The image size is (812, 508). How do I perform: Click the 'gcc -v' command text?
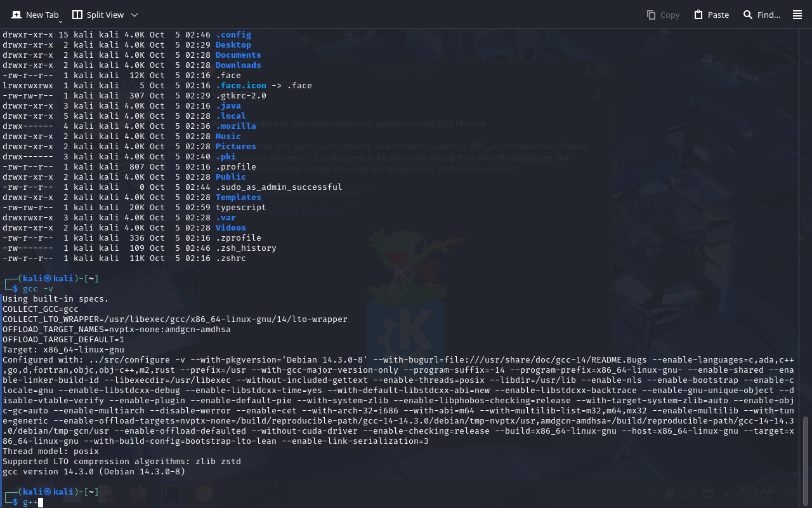[38, 289]
